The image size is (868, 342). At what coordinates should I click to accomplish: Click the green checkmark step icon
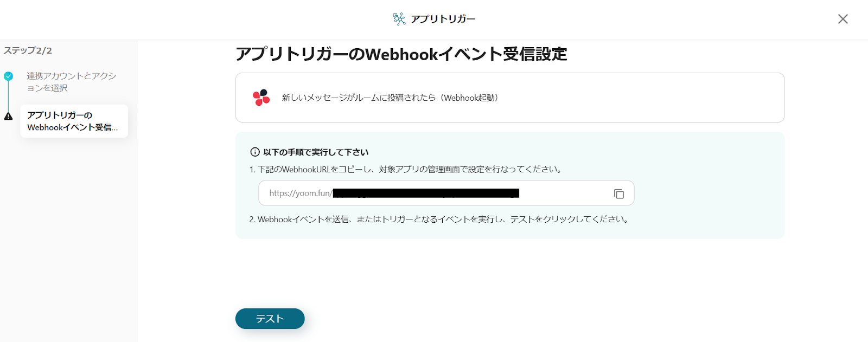[x=8, y=76]
